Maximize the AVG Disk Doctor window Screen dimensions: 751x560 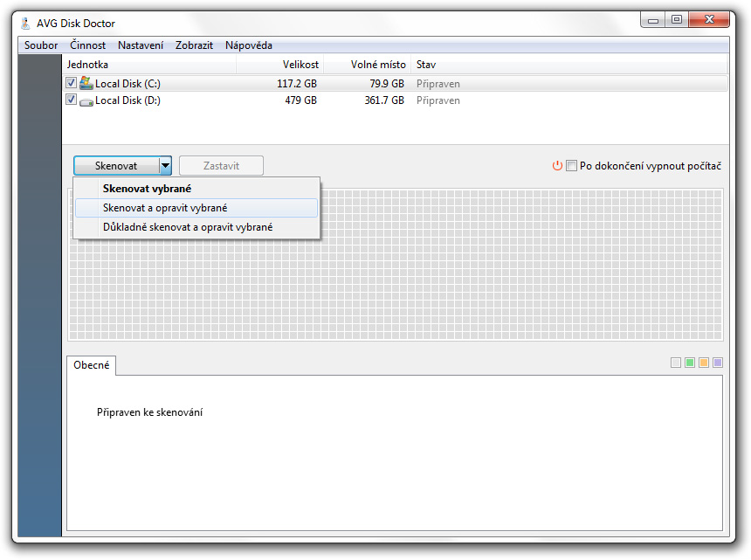[x=677, y=19]
